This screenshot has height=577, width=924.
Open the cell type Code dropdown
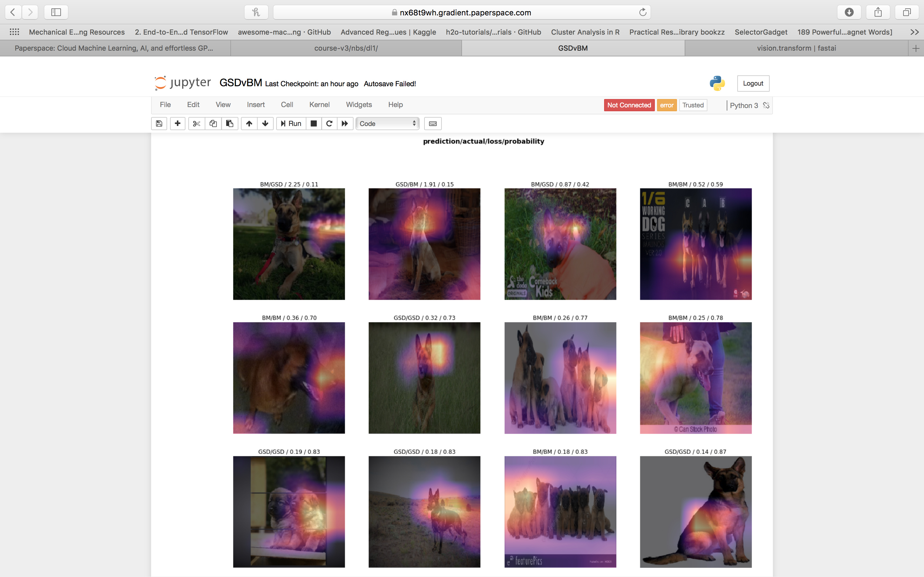tap(387, 123)
